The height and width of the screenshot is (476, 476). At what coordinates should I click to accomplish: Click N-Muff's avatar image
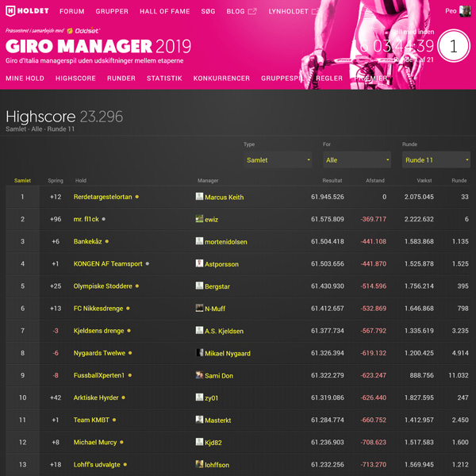199,308
